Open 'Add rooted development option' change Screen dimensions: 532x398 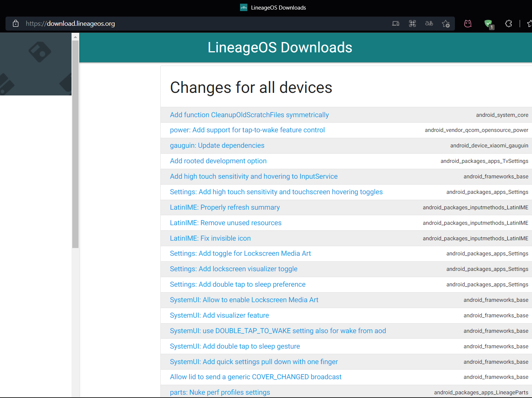coord(218,161)
